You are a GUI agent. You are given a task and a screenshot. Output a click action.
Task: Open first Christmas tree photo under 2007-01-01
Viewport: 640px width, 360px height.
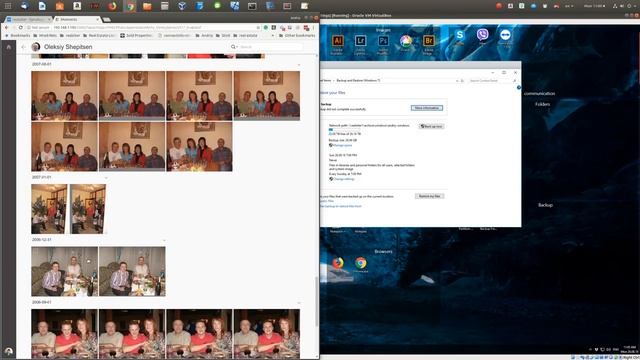click(x=49, y=209)
